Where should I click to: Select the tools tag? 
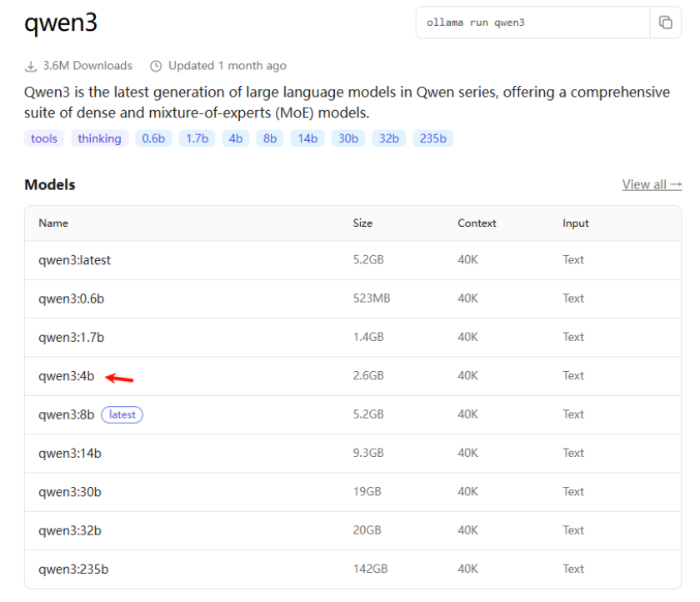[43, 138]
